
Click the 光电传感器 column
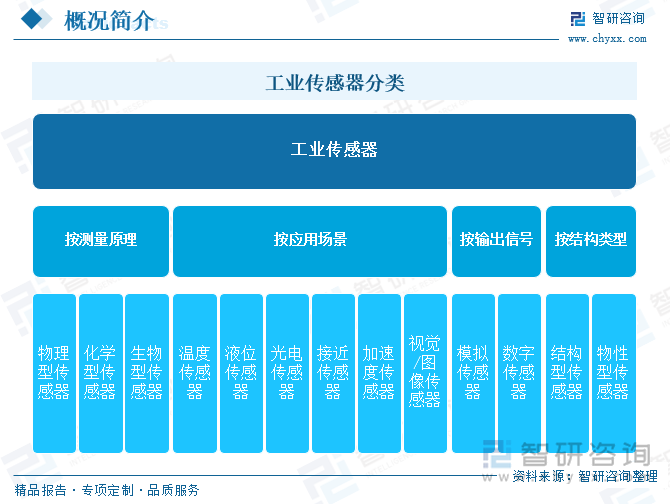(287, 373)
